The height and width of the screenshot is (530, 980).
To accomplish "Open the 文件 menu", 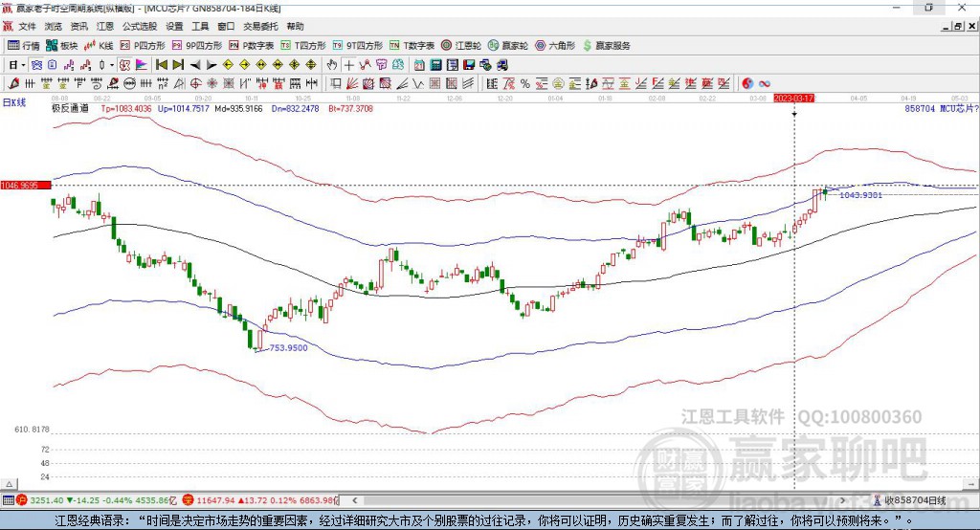I will [27, 26].
